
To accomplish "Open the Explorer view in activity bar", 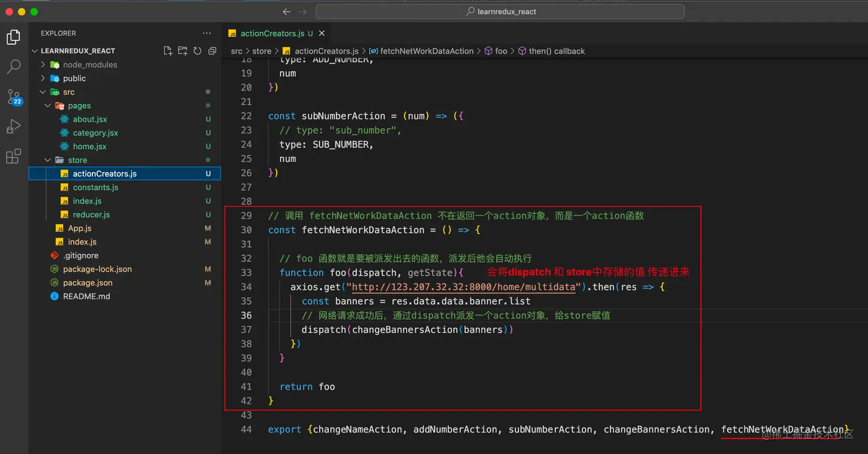I will coord(13,37).
